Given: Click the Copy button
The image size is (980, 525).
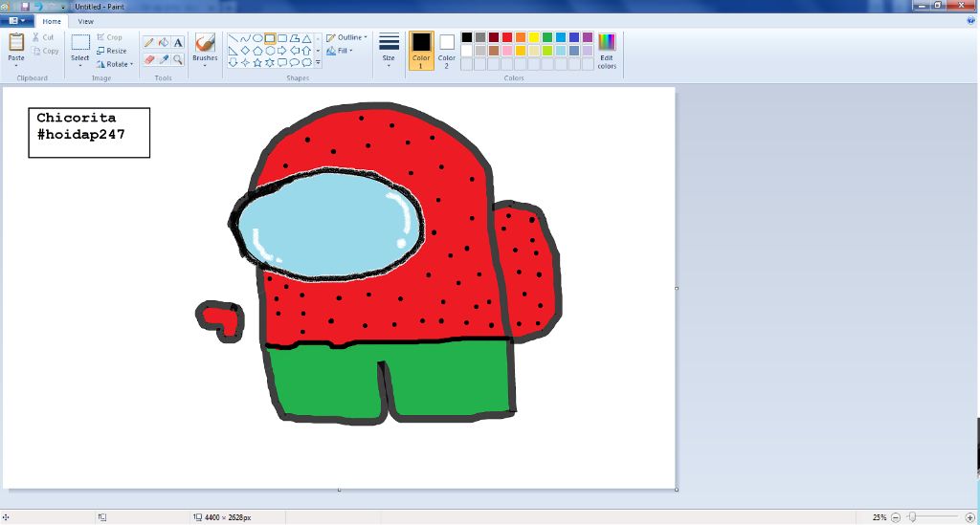Looking at the screenshot, I should click(46, 52).
